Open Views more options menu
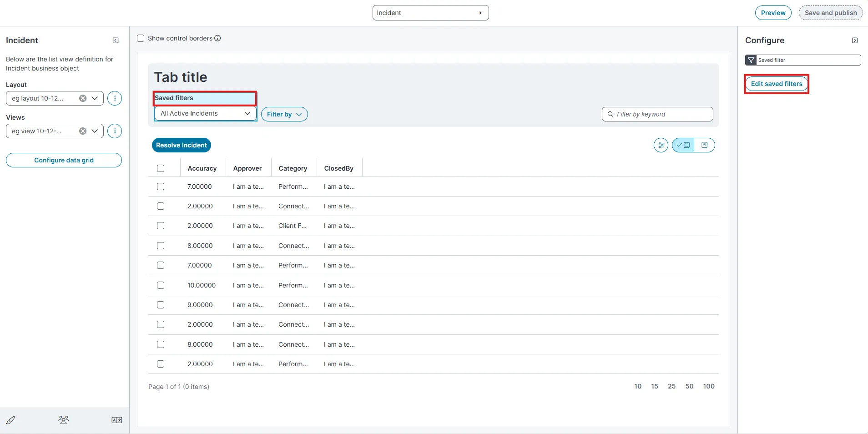Image resolution: width=868 pixels, height=434 pixels. [115, 131]
